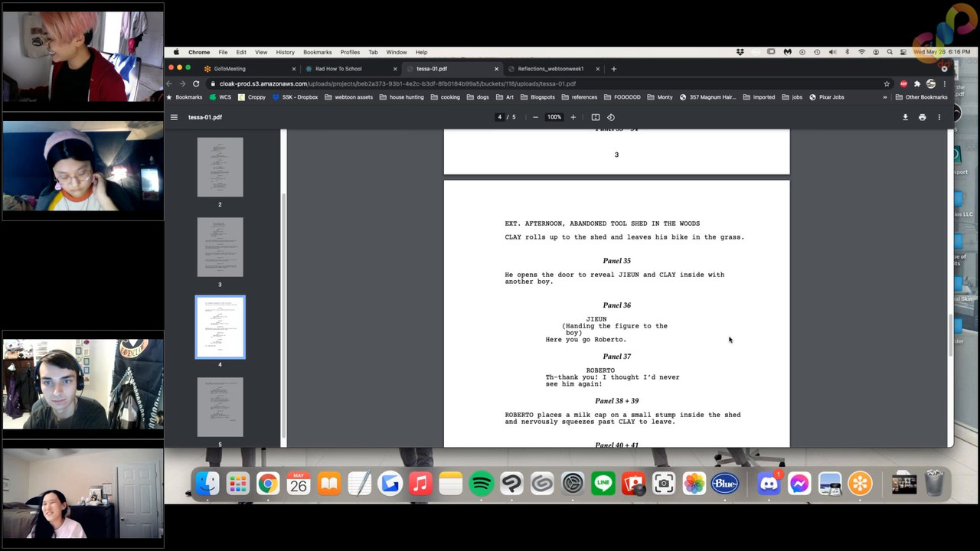Launch Spotify from the dock
Screen dimensions: 980x551
[x=481, y=483]
